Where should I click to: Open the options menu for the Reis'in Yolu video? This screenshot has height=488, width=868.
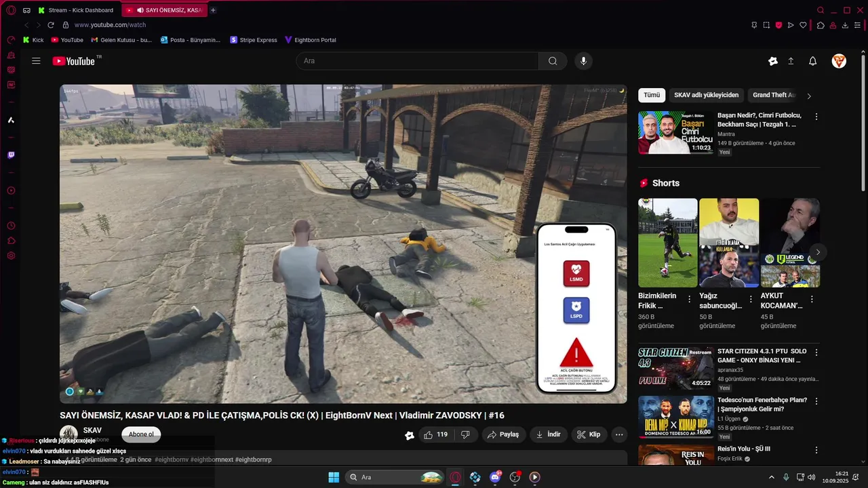click(816, 450)
